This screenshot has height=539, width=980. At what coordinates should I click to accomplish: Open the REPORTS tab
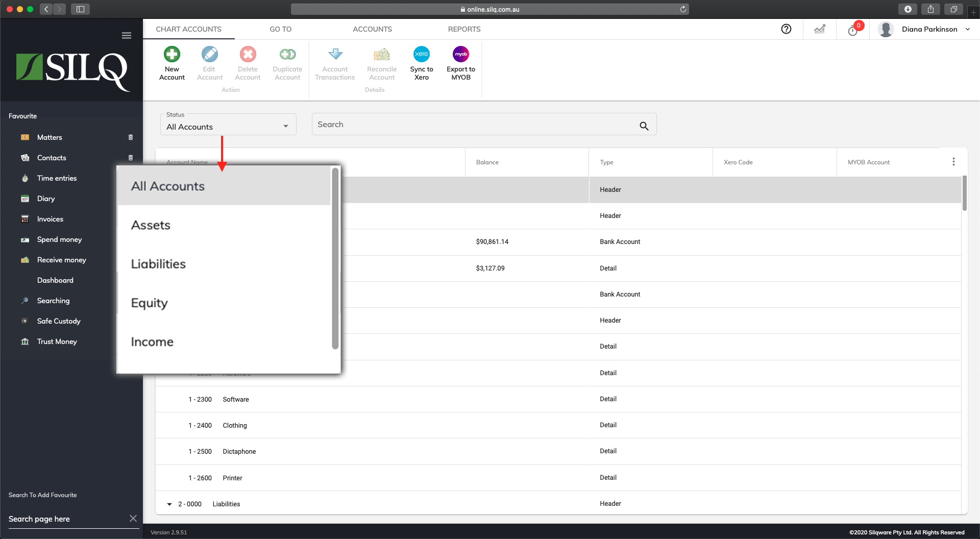pyautogui.click(x=464, y=29)
